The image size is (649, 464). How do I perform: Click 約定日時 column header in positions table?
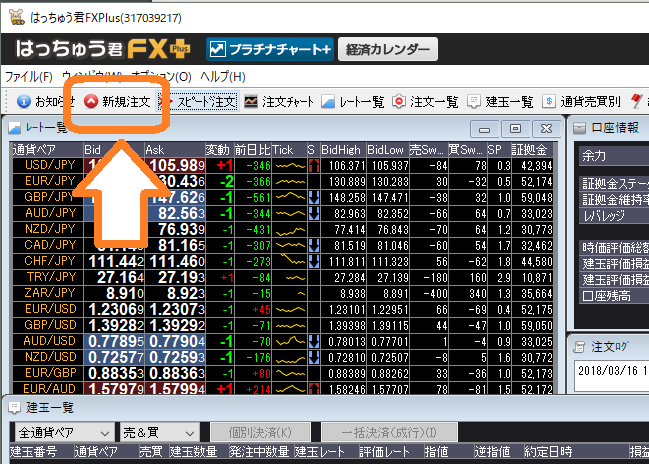pos(575,452)
